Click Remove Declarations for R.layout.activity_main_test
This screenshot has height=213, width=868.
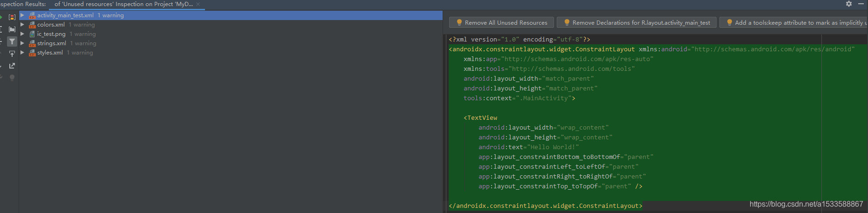pos(636,22)
